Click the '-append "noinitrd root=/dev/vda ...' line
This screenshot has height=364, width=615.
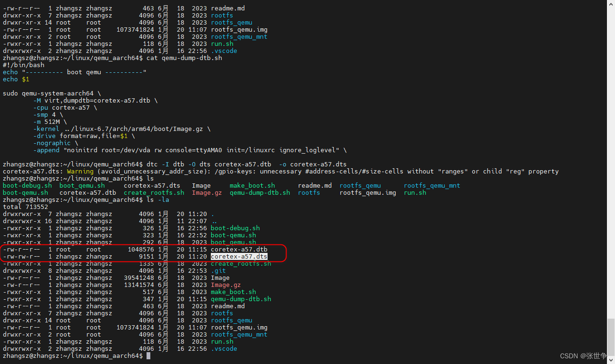[190, 150]
